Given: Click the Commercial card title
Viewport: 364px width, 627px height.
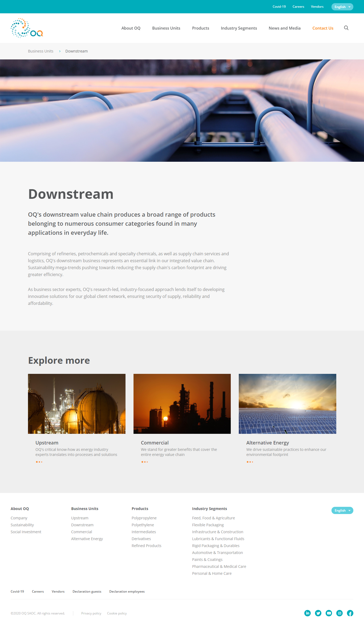Looking at the screenshot, I should pyautogui.click(x=155, y=443).
